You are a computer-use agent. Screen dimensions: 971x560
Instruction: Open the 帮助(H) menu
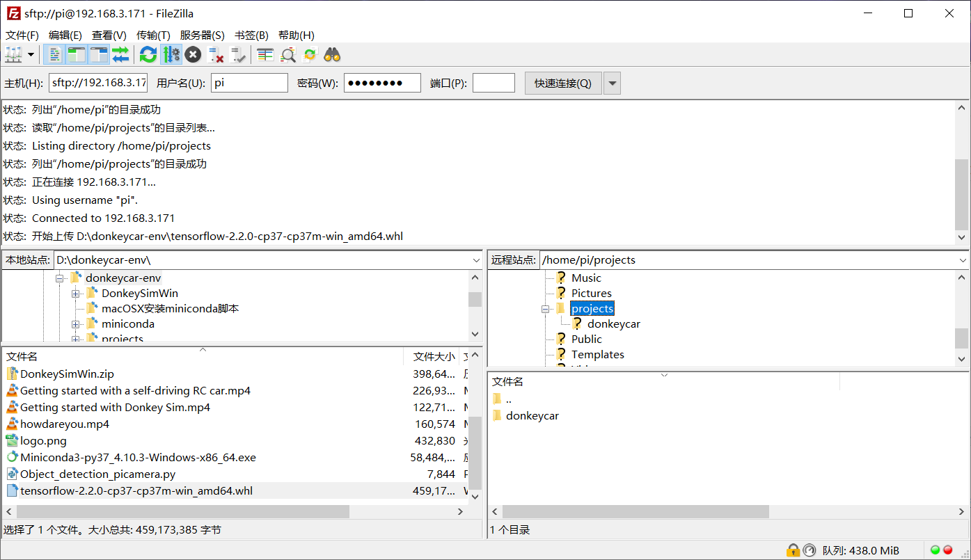click(x=297, y=35)
